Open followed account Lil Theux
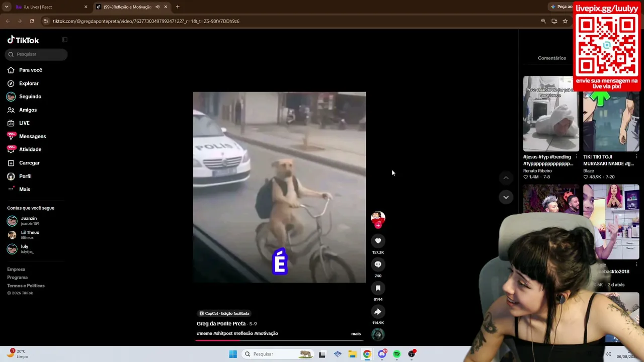 click(23, 235)
